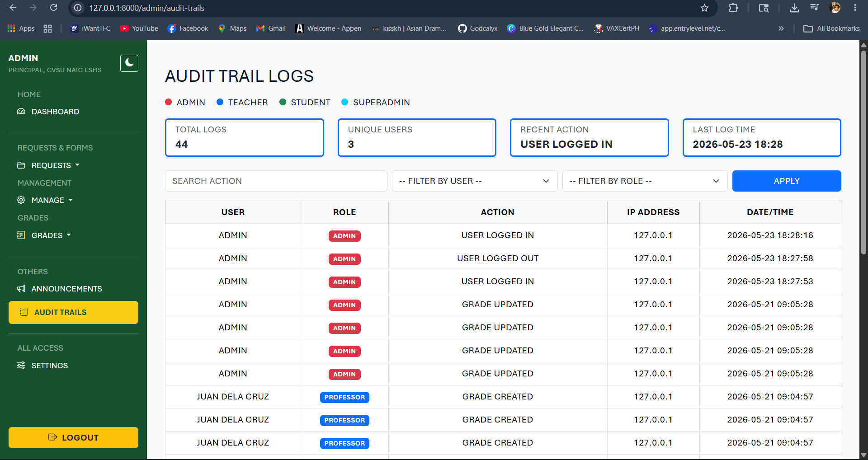Click the logout door icon
The width and height of the screenshot is (868, 460).
coord(53,437)
